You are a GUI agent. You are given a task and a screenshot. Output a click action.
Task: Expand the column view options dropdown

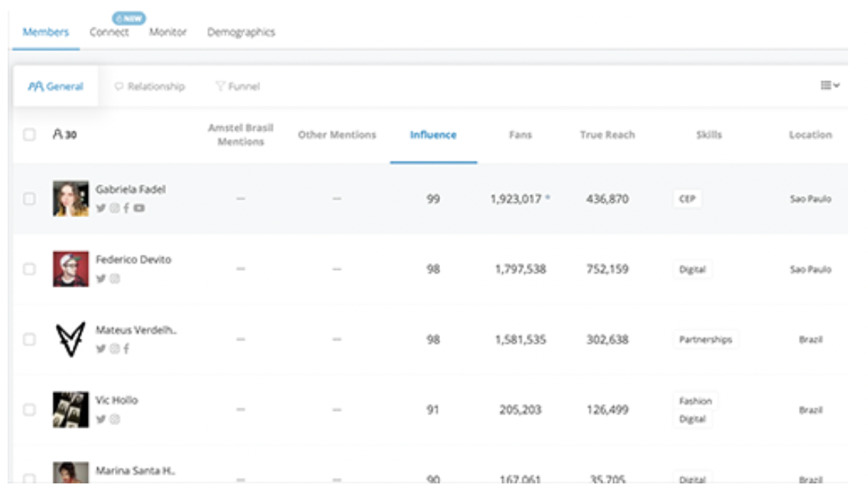click(x=830, y=86)
